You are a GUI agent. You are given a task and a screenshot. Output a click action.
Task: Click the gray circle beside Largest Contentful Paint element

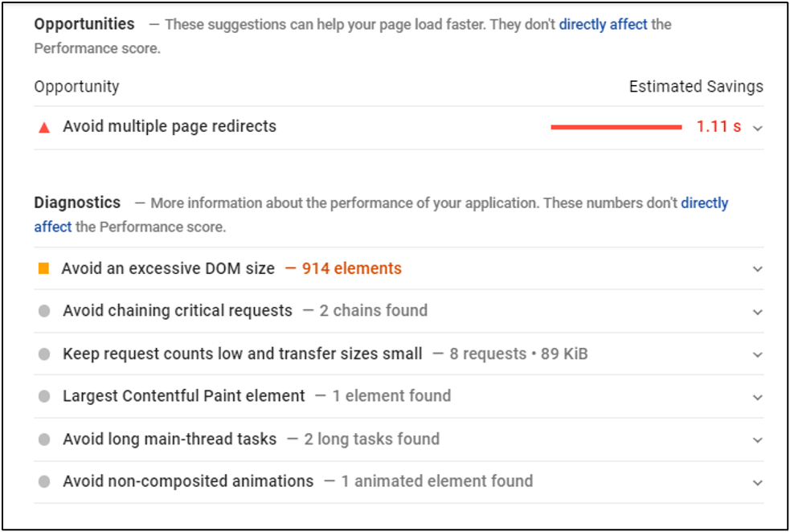click(x=44, y=396)
